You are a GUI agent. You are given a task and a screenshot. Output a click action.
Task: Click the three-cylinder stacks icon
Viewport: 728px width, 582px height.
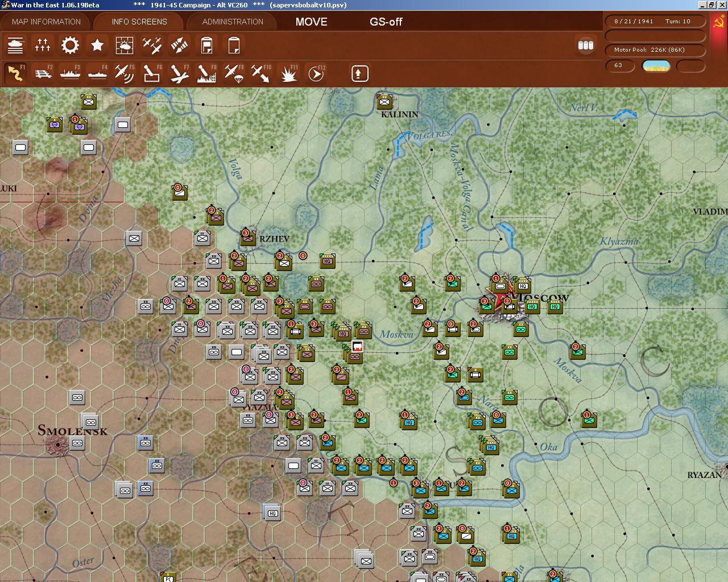click(586, 45)
